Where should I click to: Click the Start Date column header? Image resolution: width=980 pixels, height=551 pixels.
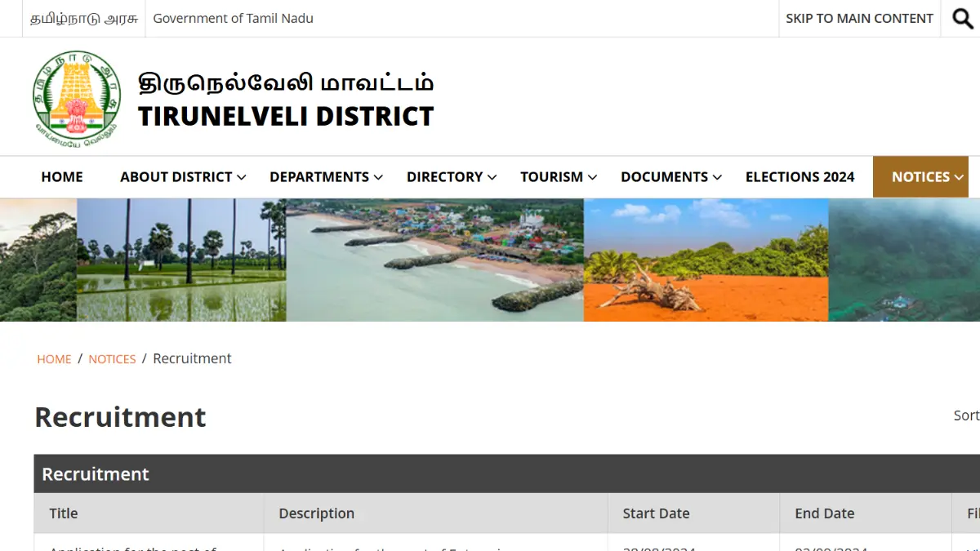click(656, 513)
